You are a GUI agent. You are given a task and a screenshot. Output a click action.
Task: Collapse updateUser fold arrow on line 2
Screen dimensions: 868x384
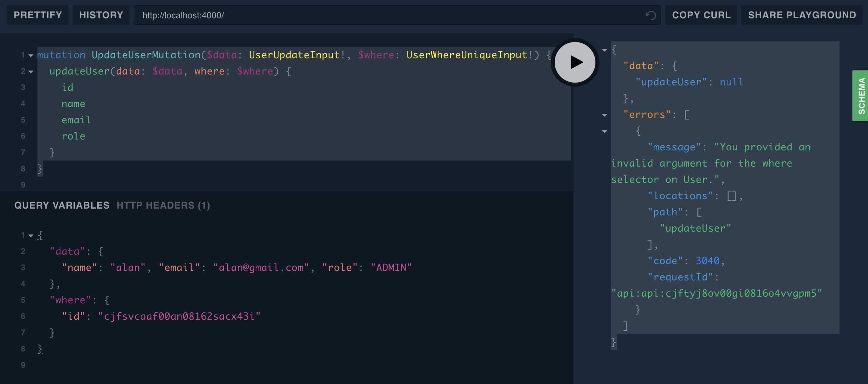31,72
